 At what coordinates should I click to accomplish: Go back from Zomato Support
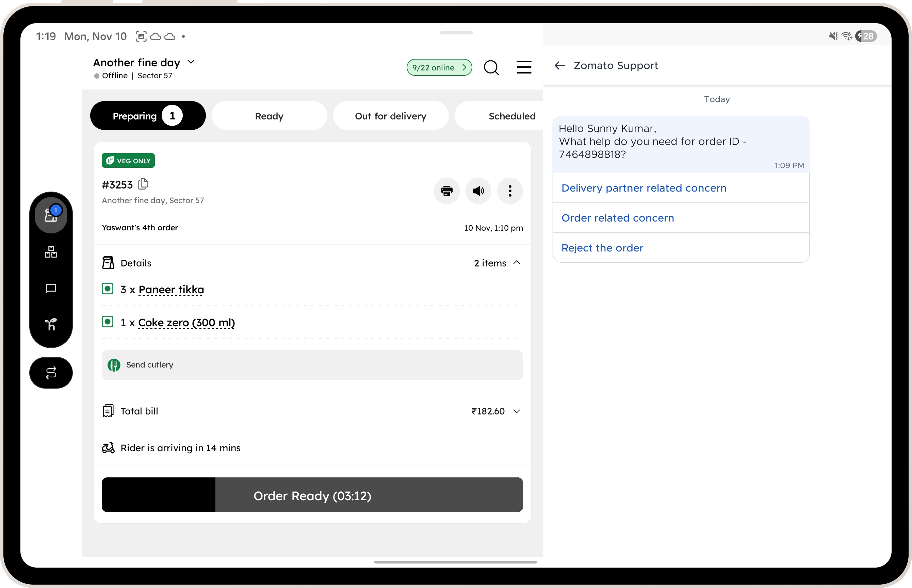pyautogui.click(x=559, y=66)
